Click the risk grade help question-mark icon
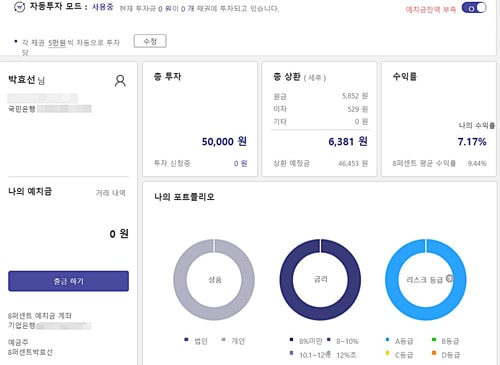The width and height of the screenshot is (500, 365). (x=449, y=278)
